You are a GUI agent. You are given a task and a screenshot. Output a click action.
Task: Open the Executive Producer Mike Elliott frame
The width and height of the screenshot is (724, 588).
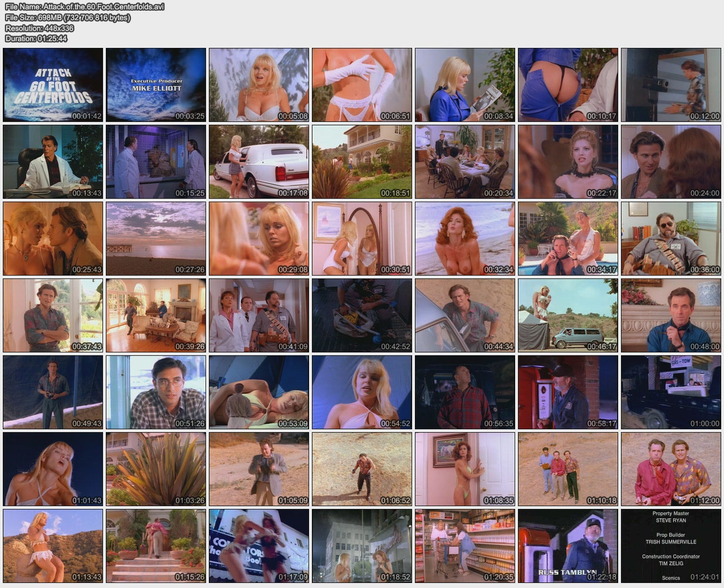pos(156,85)
